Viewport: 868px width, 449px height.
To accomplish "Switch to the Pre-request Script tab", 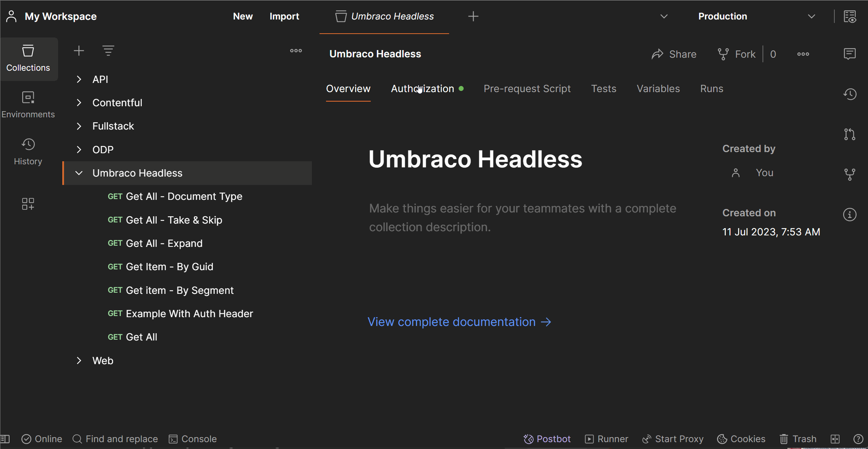I will (527, 89).
